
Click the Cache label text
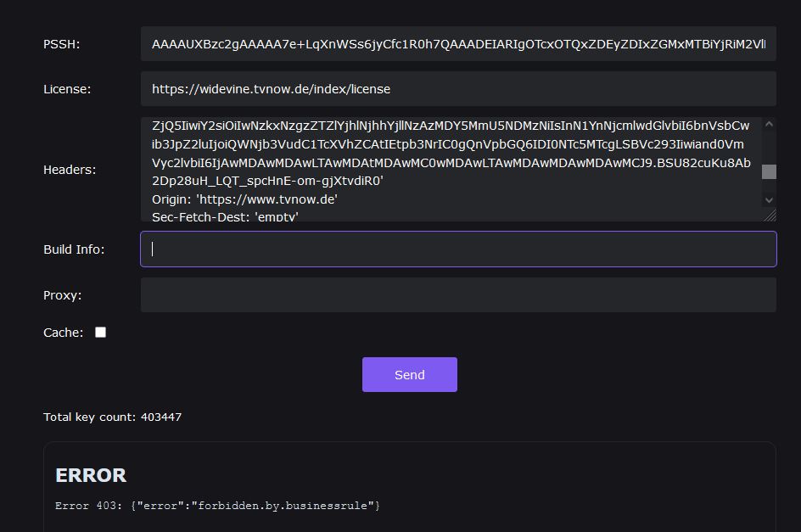pos(63,333)
